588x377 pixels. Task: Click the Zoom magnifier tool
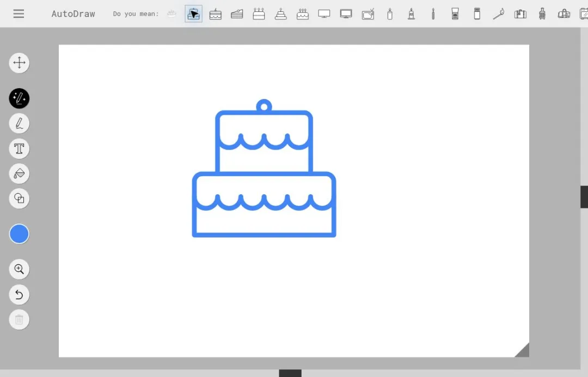19,269
